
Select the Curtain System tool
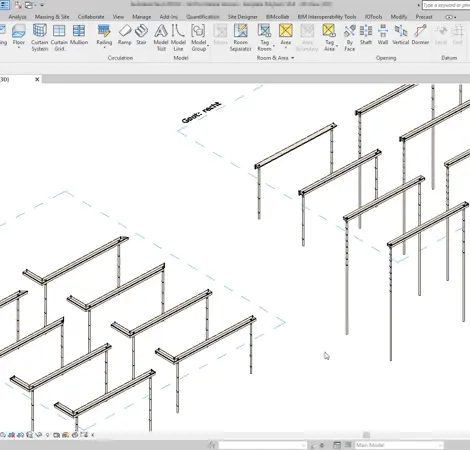tap(40, 38)
